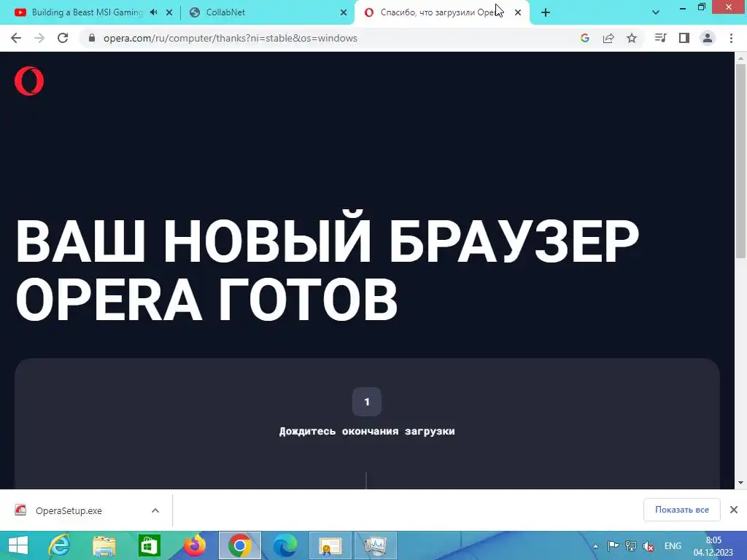This screenshot has width=747, height=560.
Task: Click the Google icon in the address bar
Action: pos(585,38)
